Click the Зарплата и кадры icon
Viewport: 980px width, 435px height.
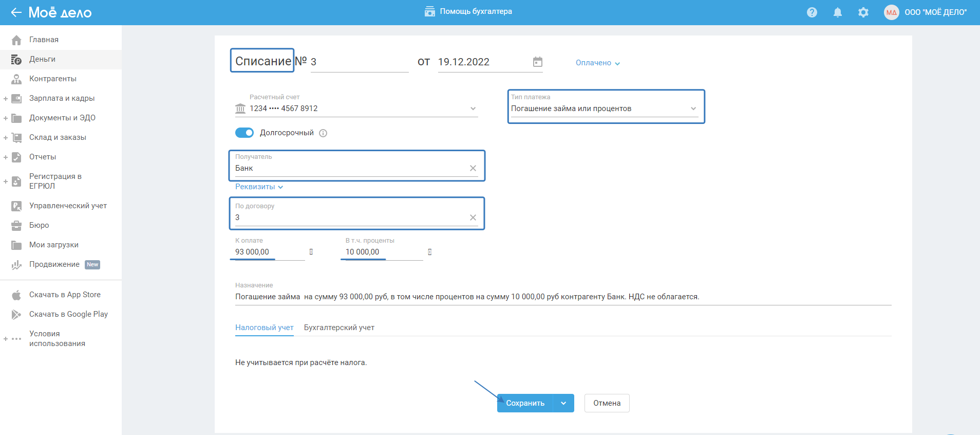coord(16,99)
